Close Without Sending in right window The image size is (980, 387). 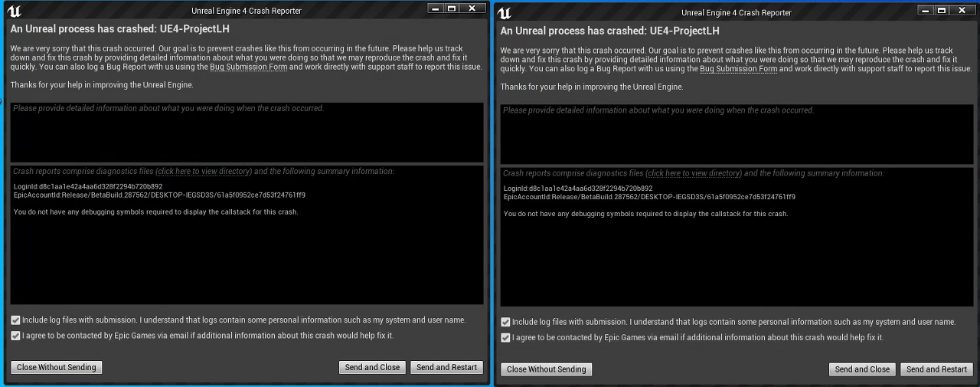point(547,369)
